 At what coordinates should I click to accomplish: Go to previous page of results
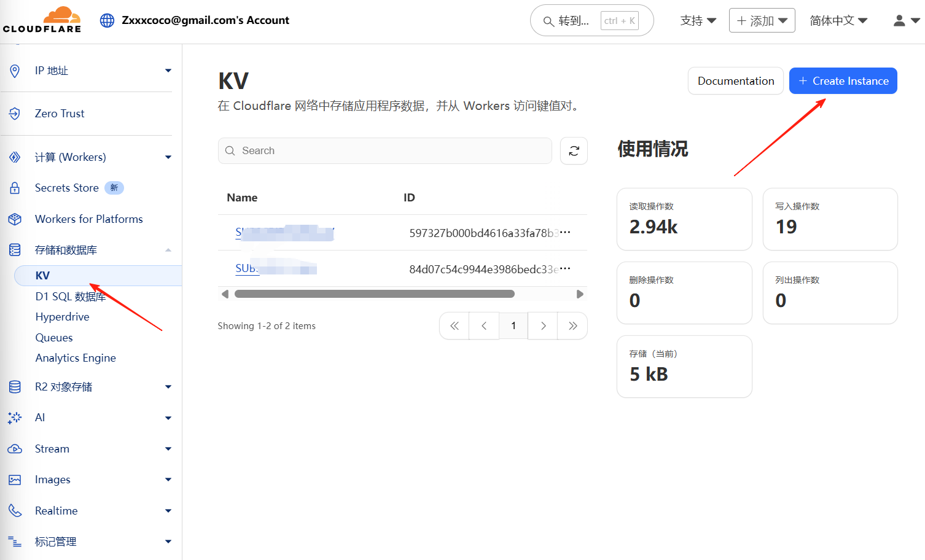pos(484,326)
